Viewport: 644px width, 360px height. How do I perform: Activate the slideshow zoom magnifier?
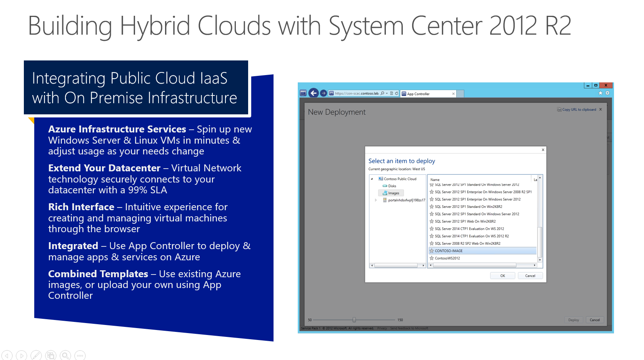coord(65,355)
